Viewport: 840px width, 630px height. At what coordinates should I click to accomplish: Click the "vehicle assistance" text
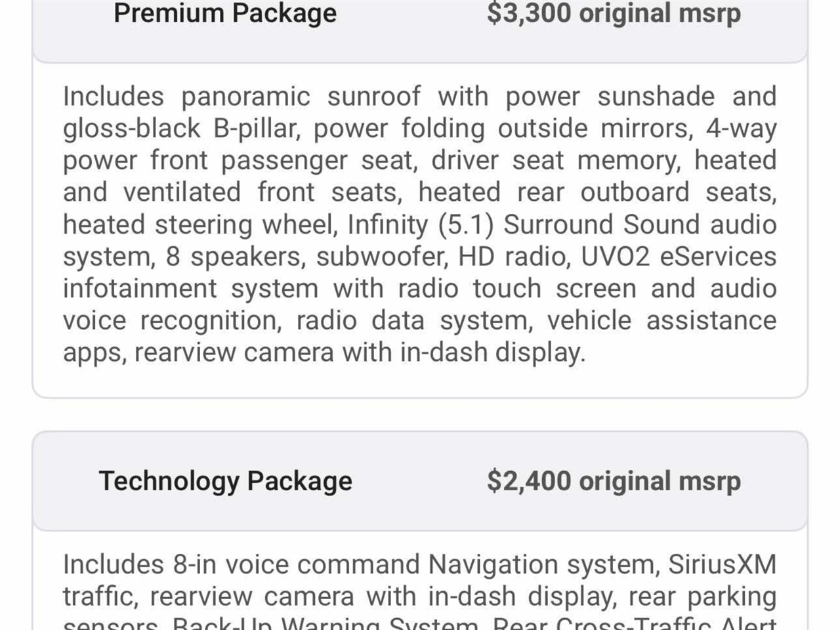[x=661, y=321]
